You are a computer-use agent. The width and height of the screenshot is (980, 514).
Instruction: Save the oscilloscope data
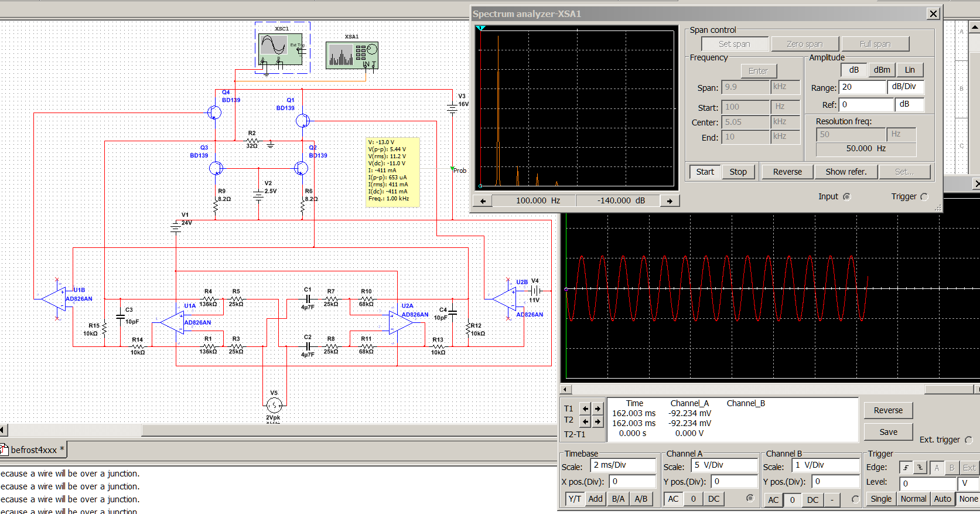[888, 432]
